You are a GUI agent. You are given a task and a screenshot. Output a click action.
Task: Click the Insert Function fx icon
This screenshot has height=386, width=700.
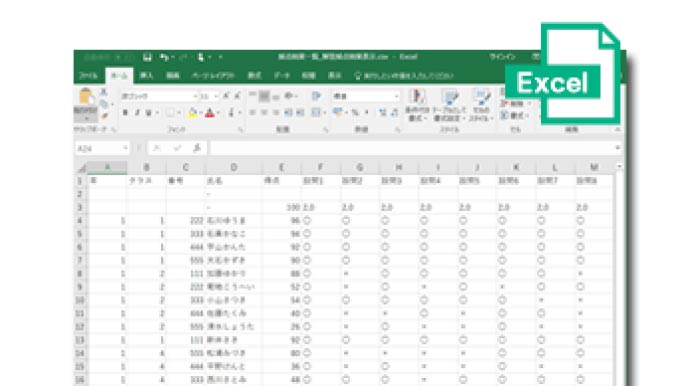197,148
